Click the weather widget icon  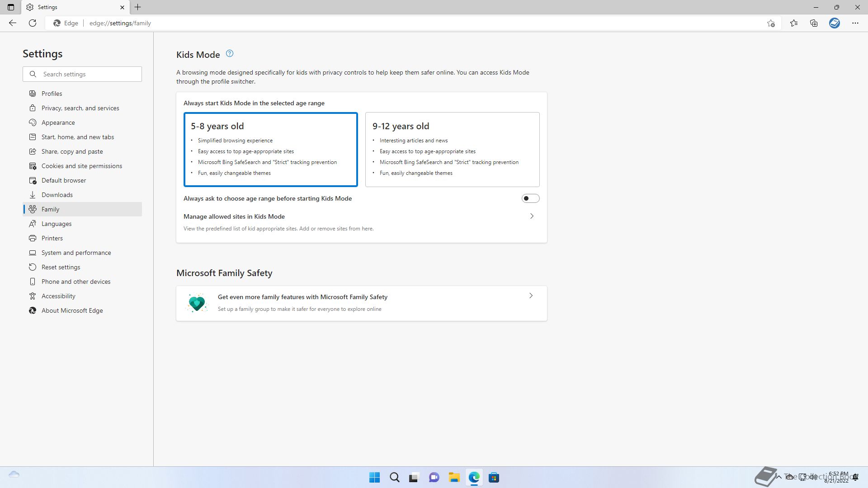(14, 474)
